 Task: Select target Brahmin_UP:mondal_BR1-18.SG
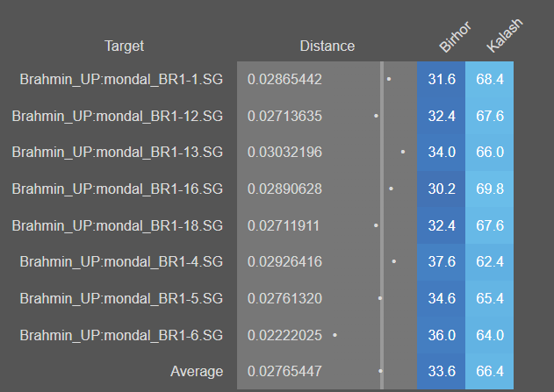118,225
